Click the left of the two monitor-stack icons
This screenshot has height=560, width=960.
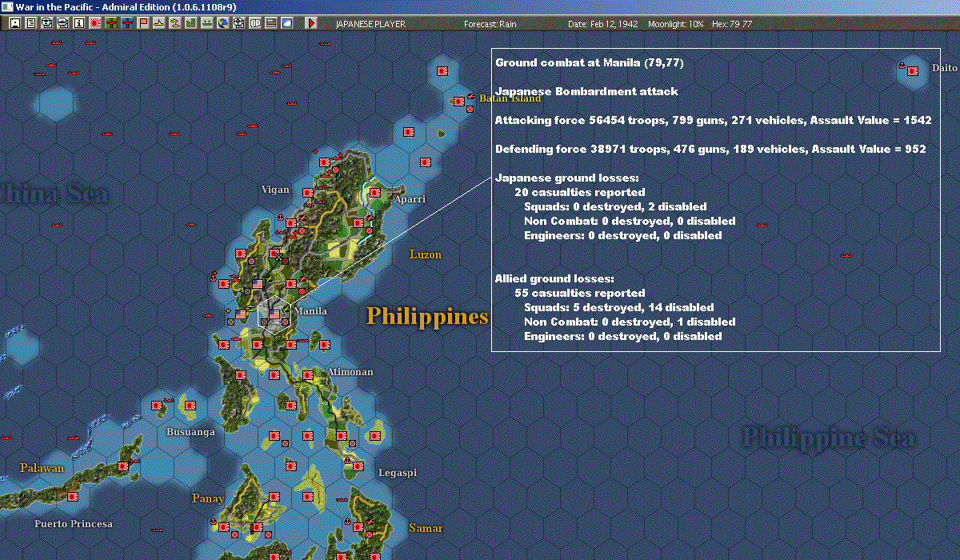46,23
